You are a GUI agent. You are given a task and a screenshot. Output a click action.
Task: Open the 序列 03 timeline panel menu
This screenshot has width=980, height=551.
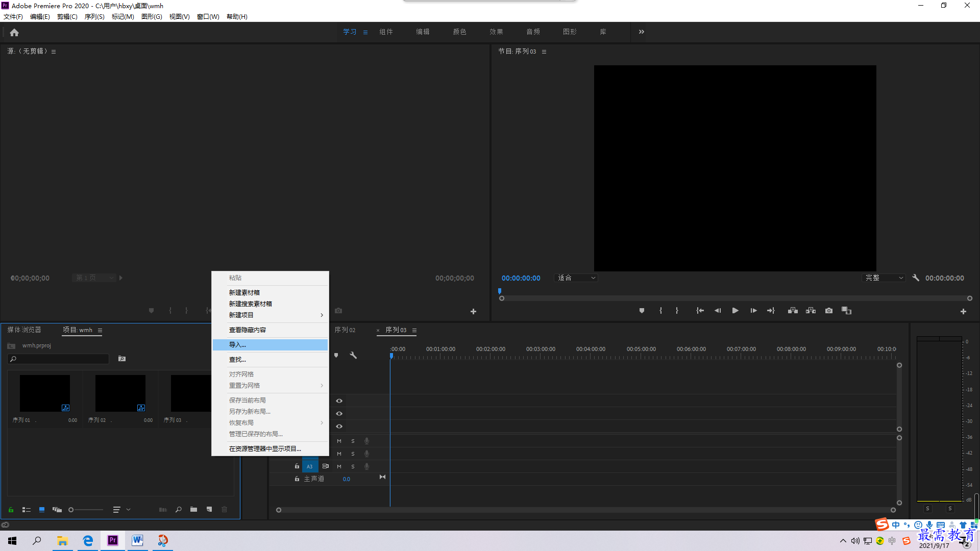pos(414,331)
